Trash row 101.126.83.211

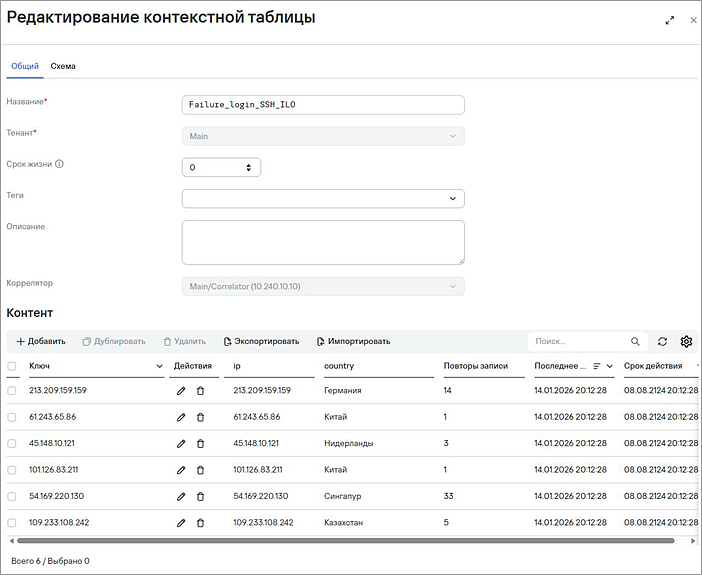[x=201, y=470]
